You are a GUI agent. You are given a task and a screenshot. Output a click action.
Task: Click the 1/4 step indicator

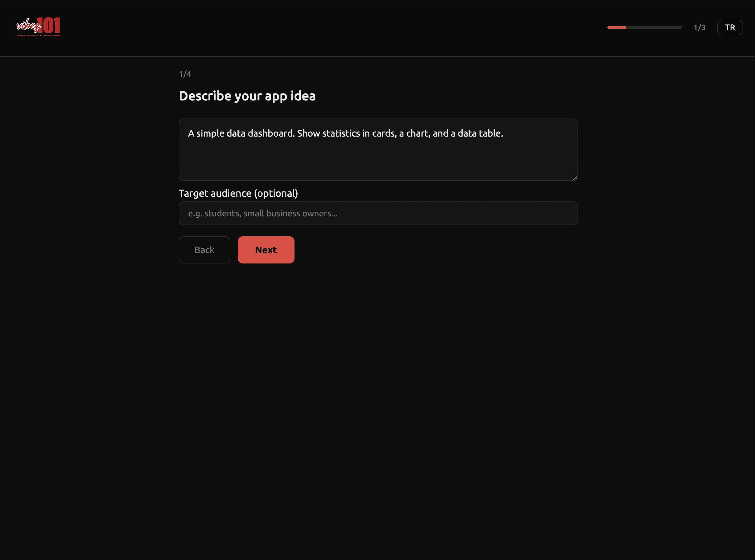(185, 74)
